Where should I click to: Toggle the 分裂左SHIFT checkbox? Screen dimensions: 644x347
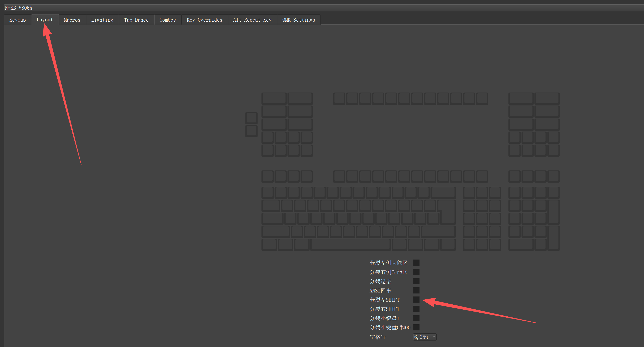tap(416, 300)
